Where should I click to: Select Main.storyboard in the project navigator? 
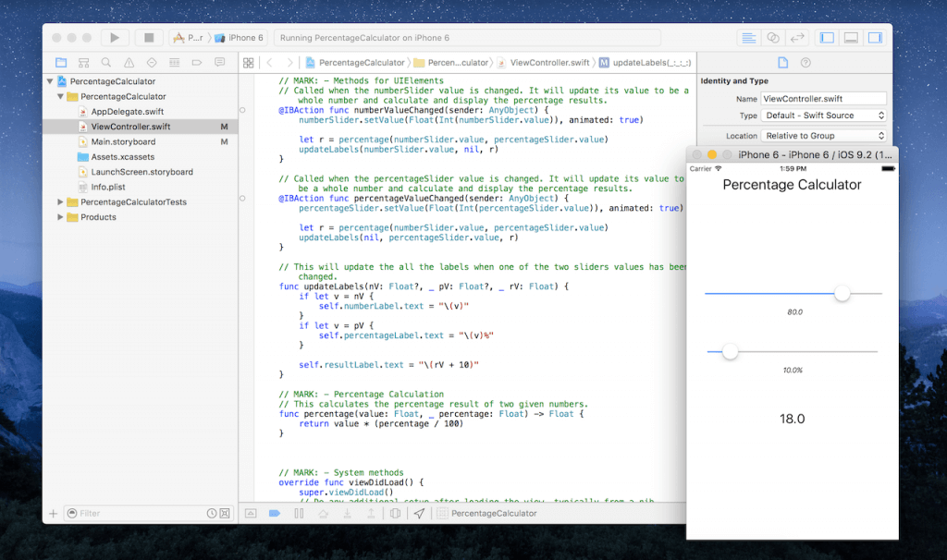click(123, 142)
